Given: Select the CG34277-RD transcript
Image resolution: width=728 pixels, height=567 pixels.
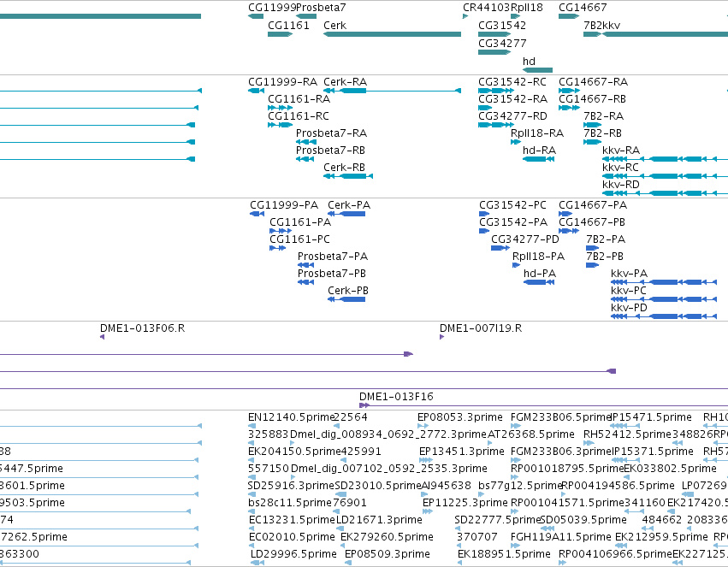Looking at the screenshot, I should (x=496, y=125).
